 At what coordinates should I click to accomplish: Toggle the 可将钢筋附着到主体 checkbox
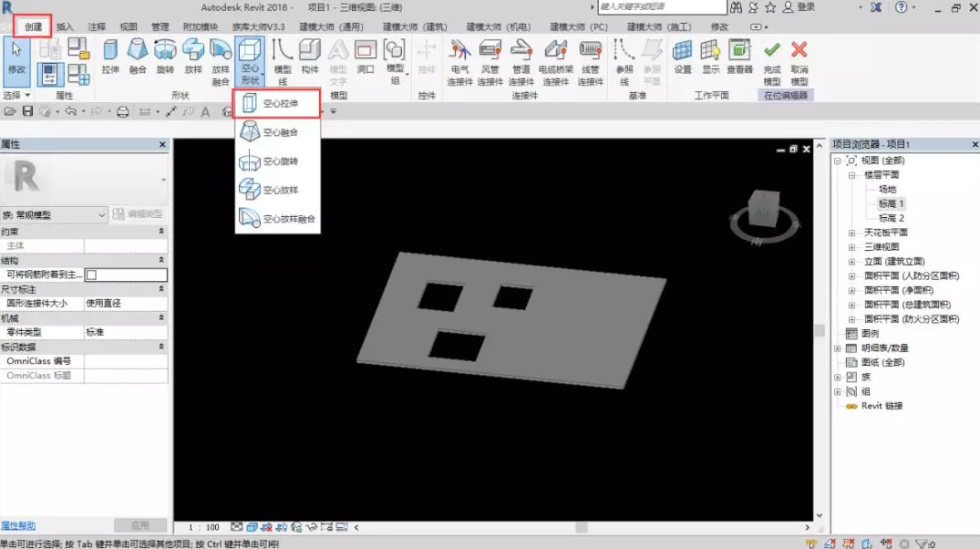(x=92, y=274)
